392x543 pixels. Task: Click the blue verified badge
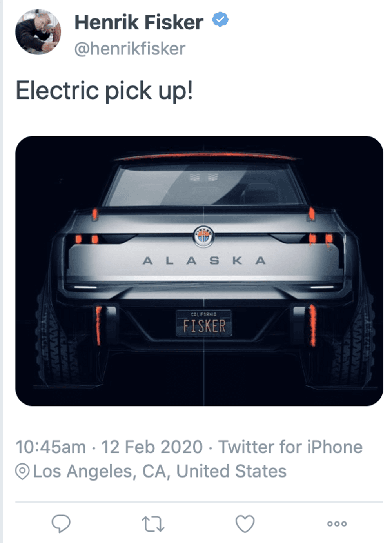tap(220, 20)
